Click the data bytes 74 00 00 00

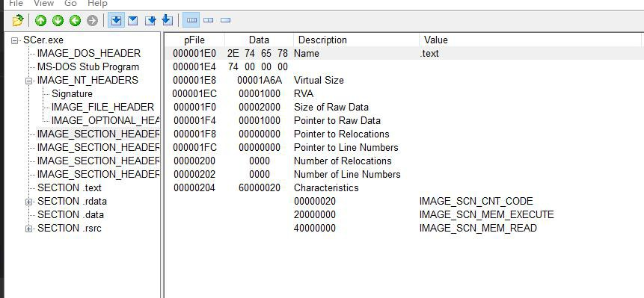[258, 66]
